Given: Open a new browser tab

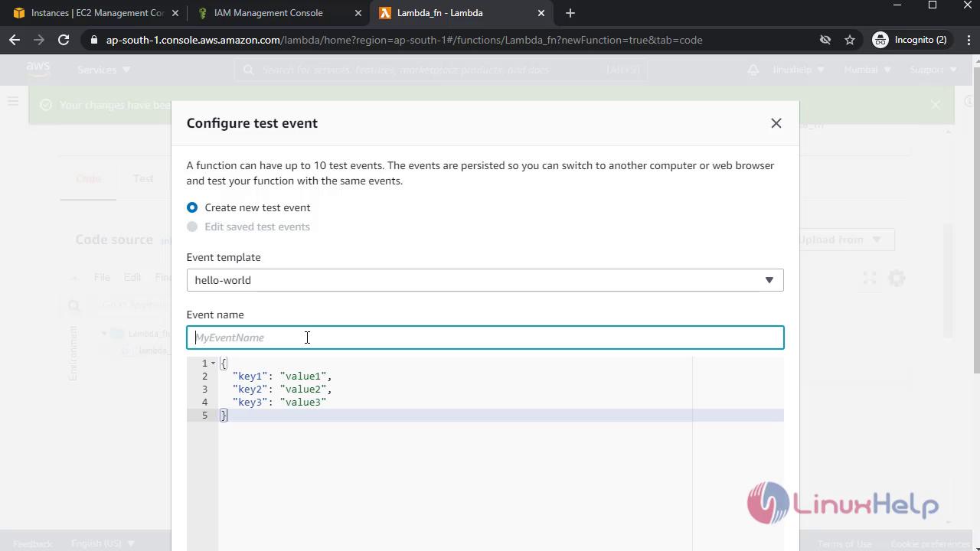Looking at the screenshot, I should coord(570,13).
